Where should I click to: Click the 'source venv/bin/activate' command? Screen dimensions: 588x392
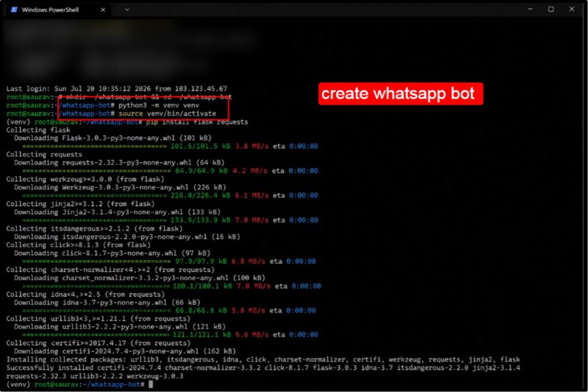pos(167,113)
